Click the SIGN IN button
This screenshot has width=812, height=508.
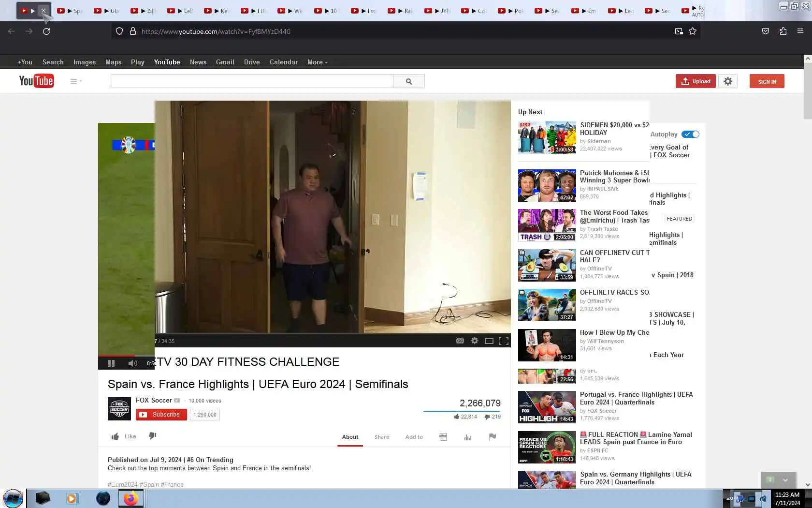pos(767,81)
